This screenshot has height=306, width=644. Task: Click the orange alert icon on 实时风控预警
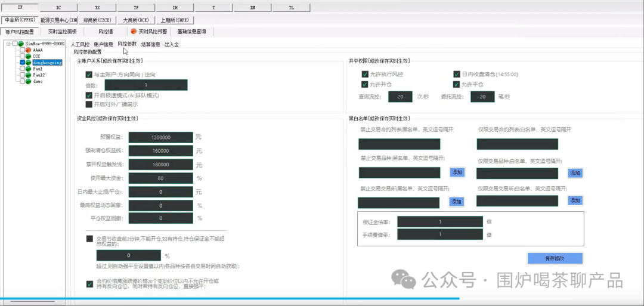pyautogui.click(x=134, y=32)
